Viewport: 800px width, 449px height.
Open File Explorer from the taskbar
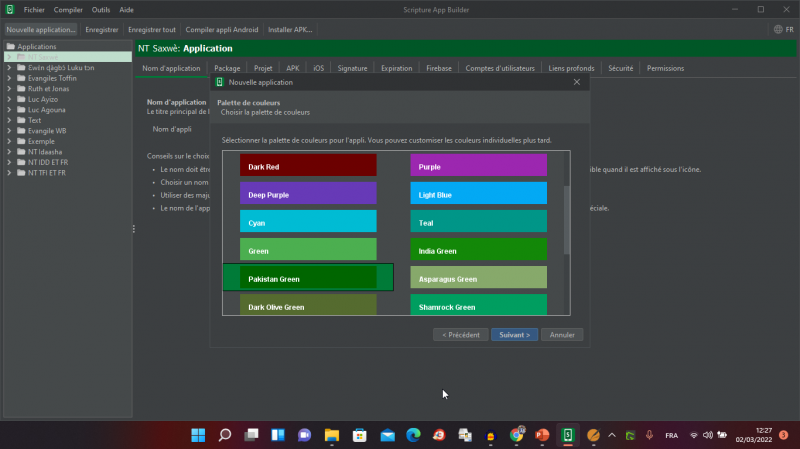pos(332,435)
